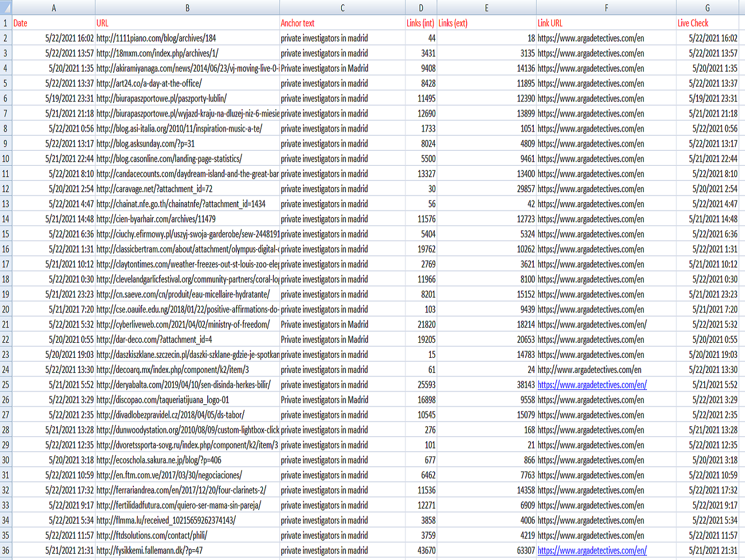Select column A by clicking its header

point(54,8)
